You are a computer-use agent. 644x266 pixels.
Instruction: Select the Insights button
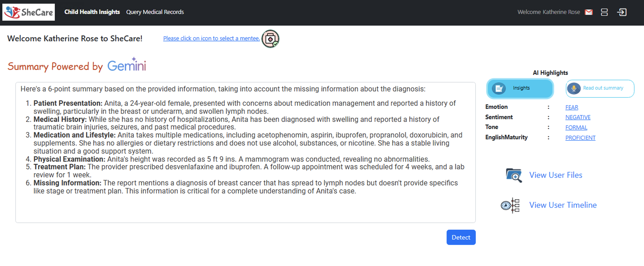(x=520, y=88)
